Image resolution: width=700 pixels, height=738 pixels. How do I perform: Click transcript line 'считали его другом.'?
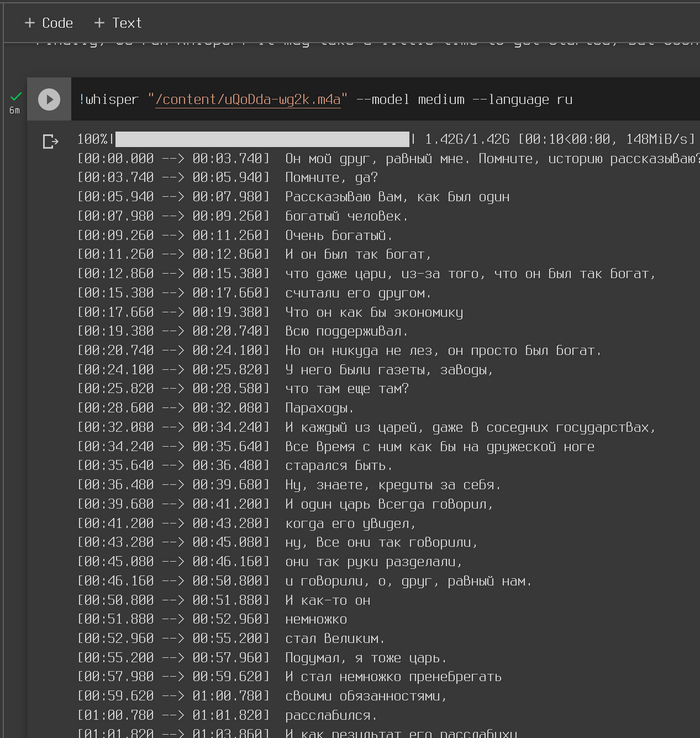358,293
